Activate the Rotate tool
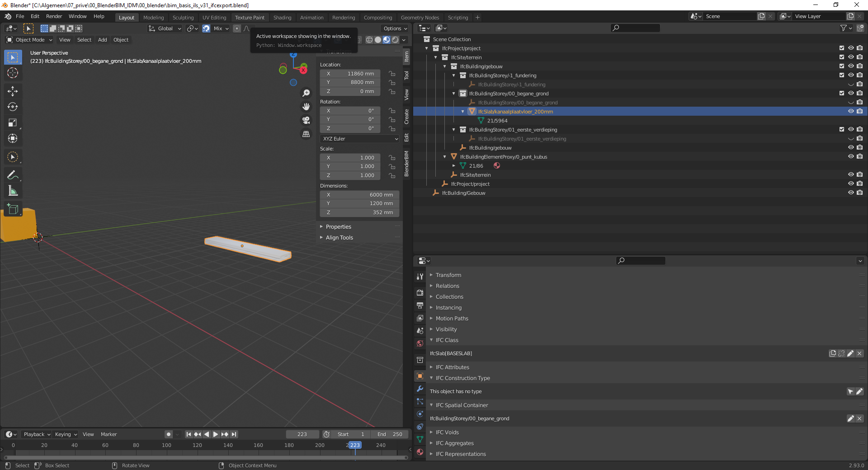Viewport: 868px width, 470px height. (x=13, y=107)
